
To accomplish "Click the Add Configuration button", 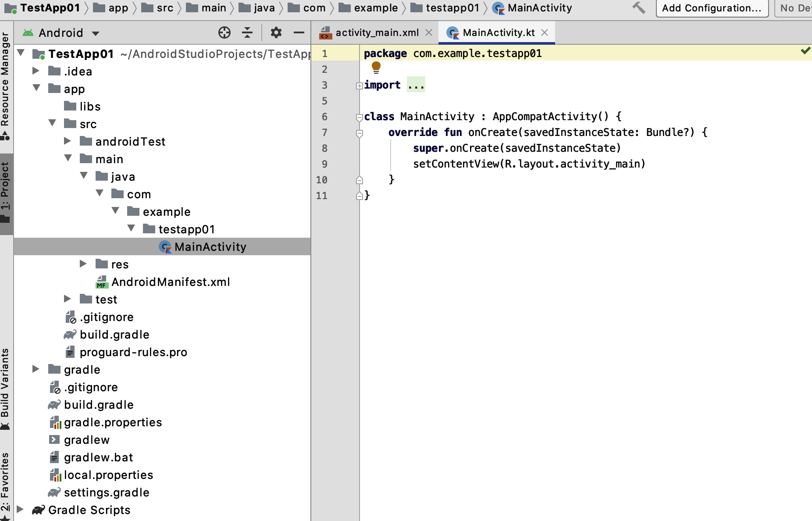I will (712, 8).
